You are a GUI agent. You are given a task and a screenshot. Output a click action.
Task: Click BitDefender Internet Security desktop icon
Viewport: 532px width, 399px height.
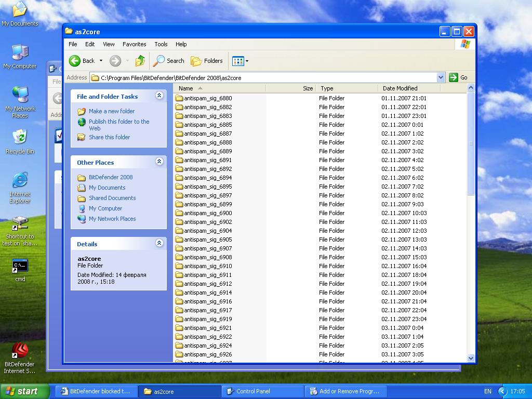(20, 351)
